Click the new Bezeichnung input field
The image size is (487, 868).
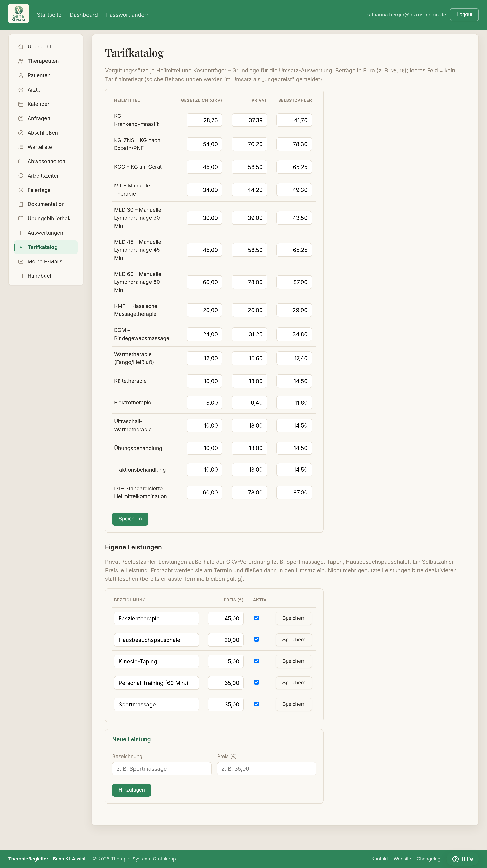tap(162, 769)
